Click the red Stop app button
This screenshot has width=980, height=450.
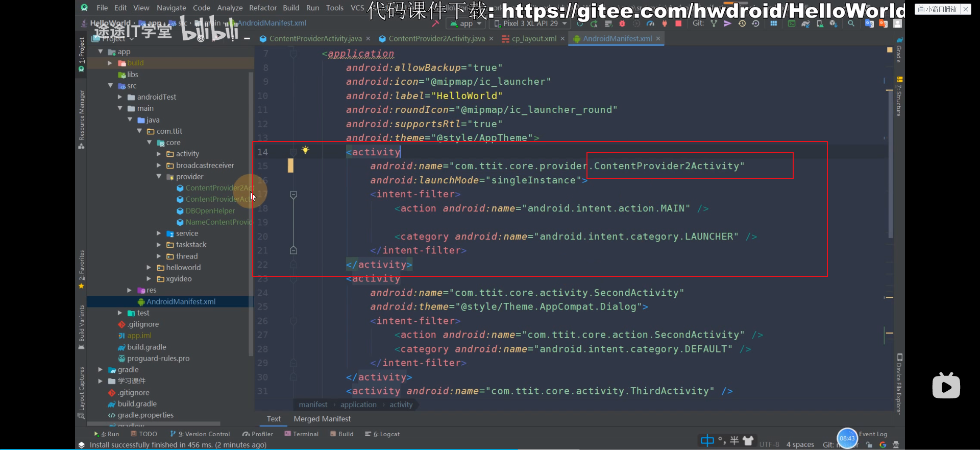pyautogui.click(x=678, y=23)
